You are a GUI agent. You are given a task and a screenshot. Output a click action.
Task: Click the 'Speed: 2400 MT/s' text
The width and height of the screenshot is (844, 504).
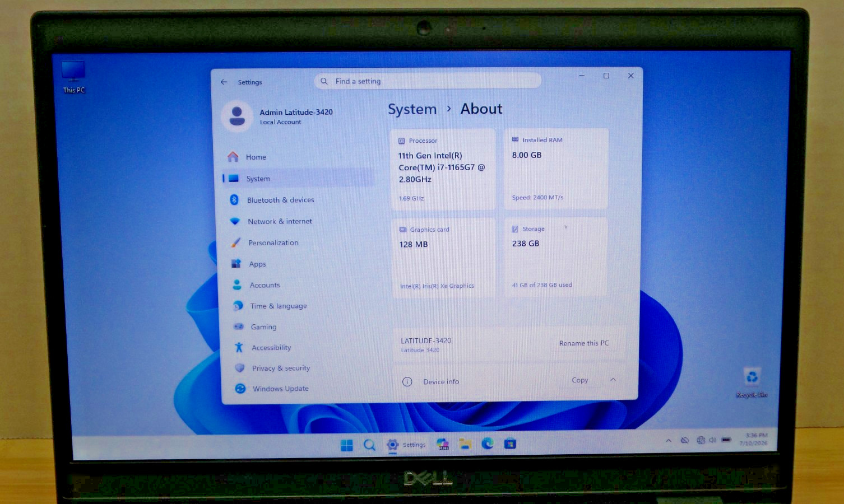coord(537,198)
